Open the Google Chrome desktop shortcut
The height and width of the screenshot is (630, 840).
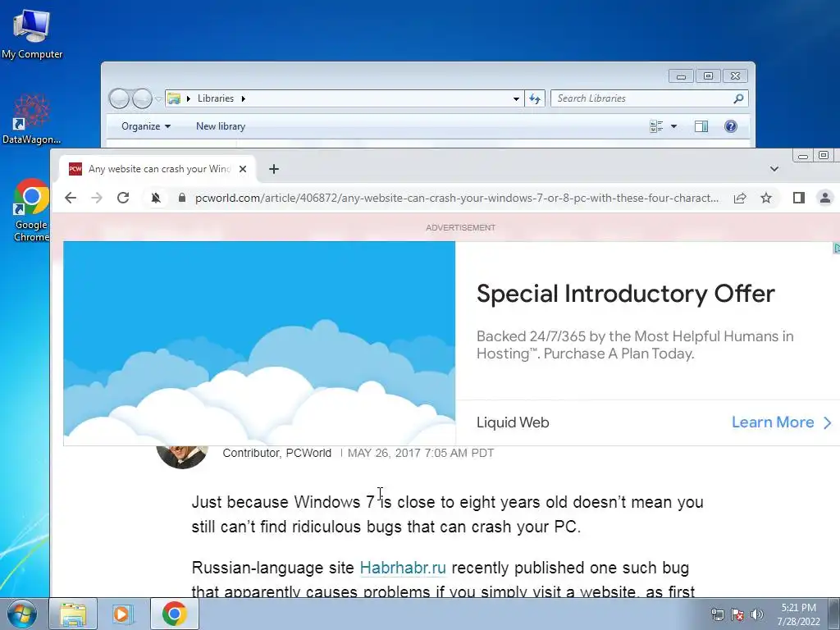pyautogui.click(x=31, y=210)
